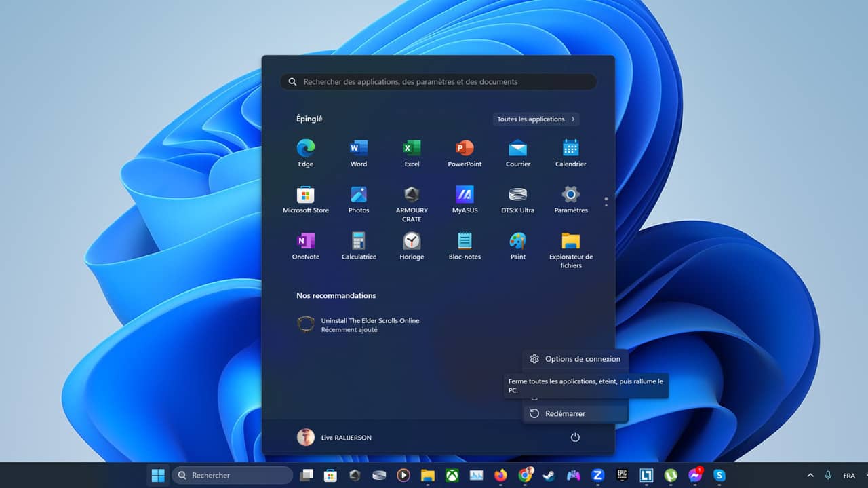
Task: Start PowerPoint from the Start menu
Action: [465, 153]
